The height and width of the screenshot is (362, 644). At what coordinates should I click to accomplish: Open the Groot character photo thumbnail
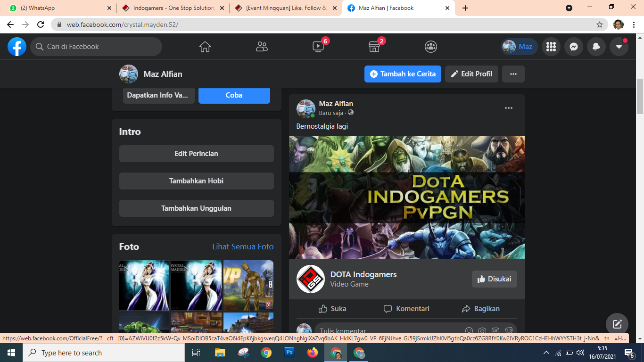pyautogui.click(x=248, y=285)
